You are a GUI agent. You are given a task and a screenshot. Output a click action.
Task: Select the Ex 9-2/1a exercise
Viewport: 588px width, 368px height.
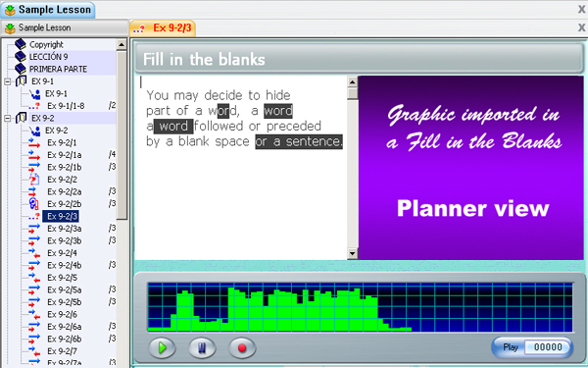[x=64, y=155]
